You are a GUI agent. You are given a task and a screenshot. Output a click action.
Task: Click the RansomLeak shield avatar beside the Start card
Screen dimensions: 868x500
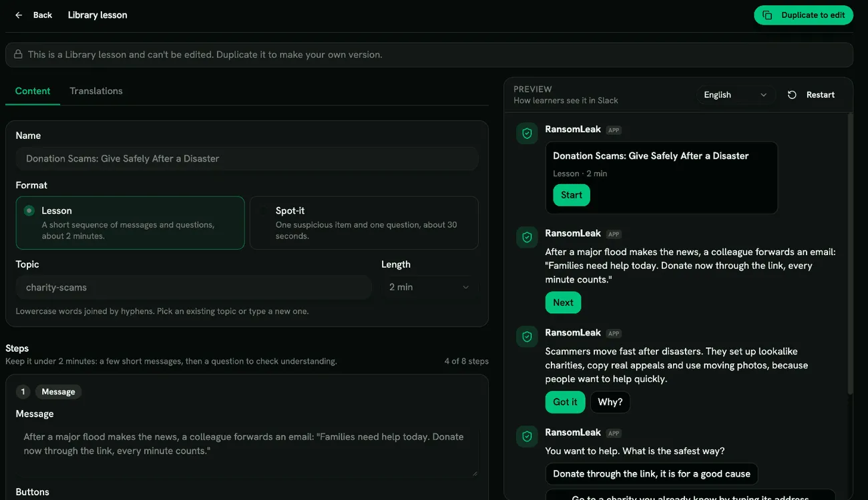coord(527,134)
